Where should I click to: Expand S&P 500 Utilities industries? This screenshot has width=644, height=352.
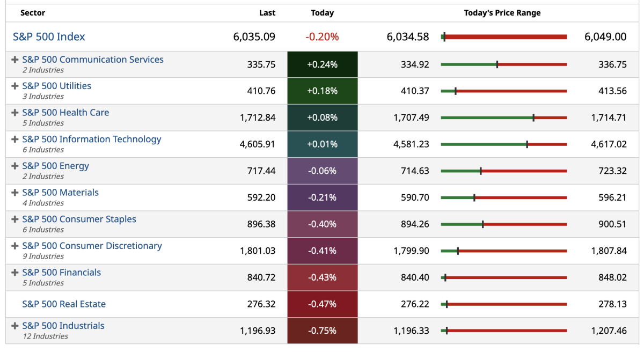pos(15,86)
